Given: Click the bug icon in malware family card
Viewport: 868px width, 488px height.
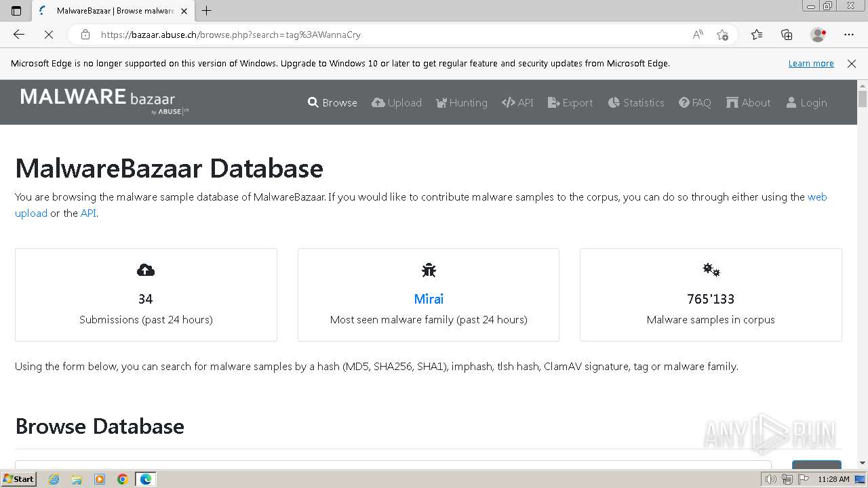Looking at the screenshot, I should 429,270.
